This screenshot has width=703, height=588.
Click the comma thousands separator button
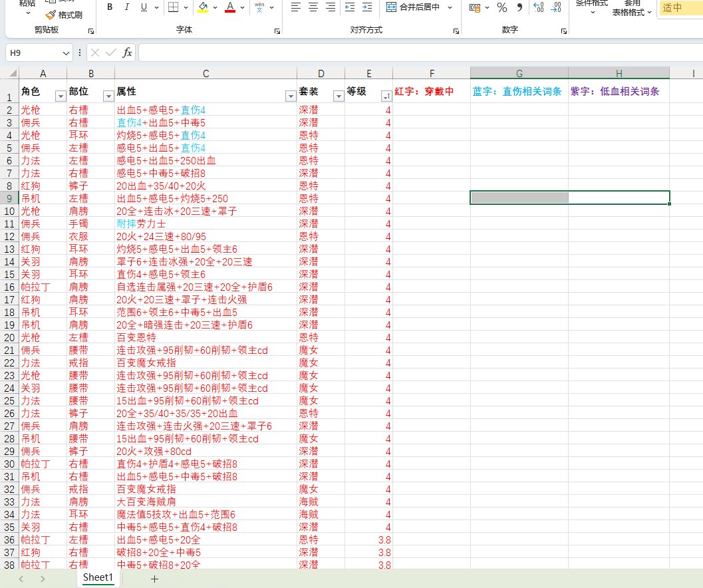click(519, 7)
